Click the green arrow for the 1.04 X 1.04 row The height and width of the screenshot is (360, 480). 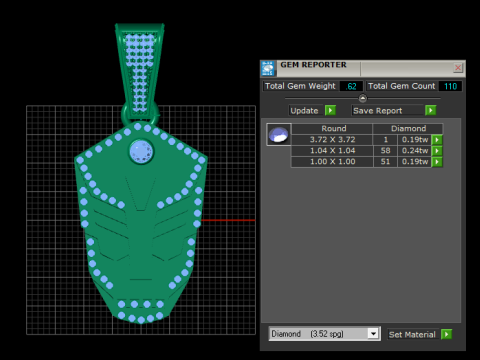(437, 151)
